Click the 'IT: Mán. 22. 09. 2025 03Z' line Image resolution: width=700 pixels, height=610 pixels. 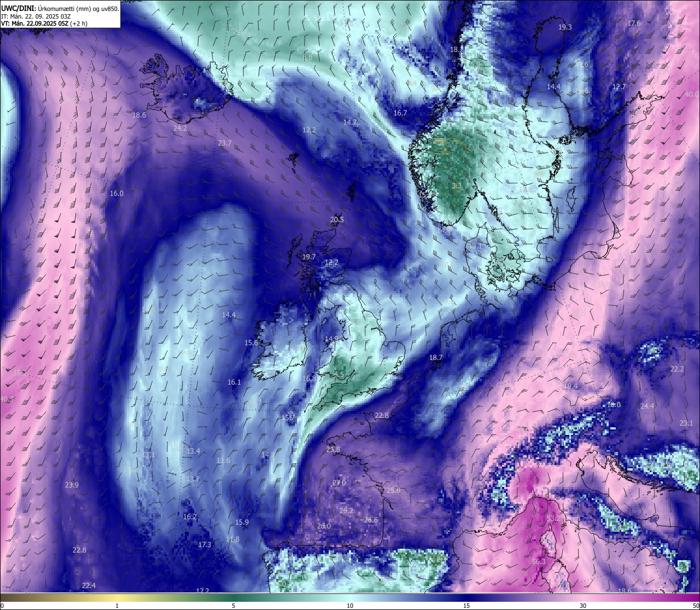coord(36,16)
